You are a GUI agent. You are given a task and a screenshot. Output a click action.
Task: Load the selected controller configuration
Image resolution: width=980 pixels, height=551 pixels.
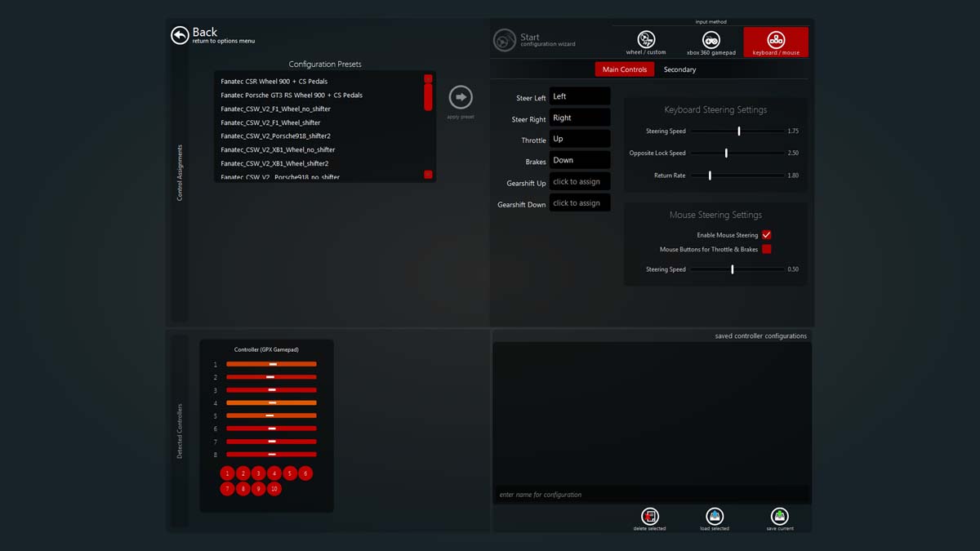(x=714, y=516)
